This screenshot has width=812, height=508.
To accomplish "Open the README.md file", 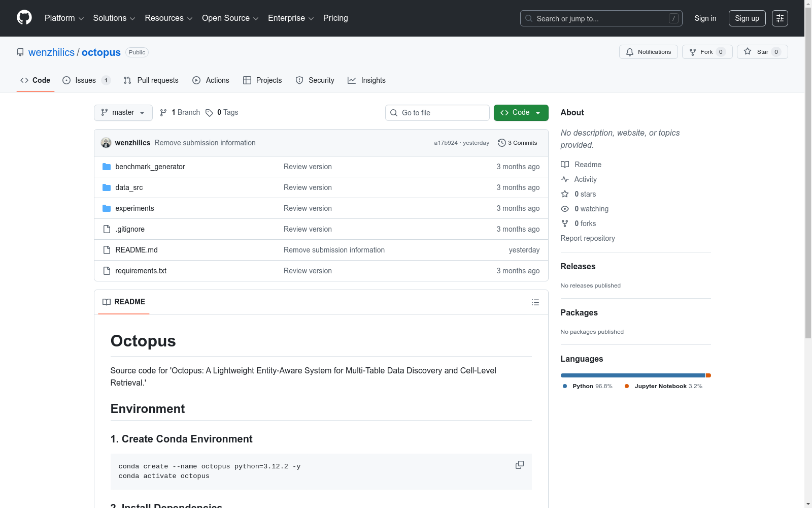I will click(x=137, y=250).
